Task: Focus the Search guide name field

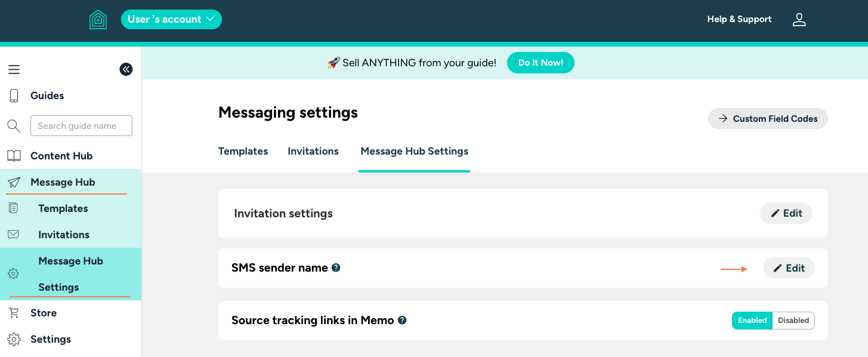Action: coord(81,126)
